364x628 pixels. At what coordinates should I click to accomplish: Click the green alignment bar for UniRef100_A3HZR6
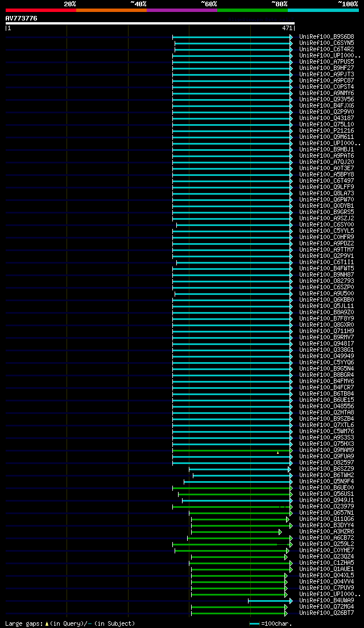[237, 532]
